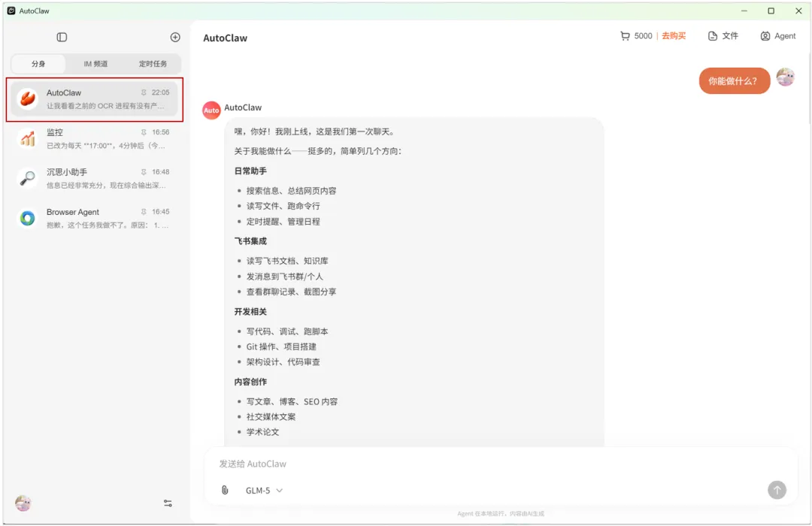This screenshot has width=812, height=526.
Task: Open the Browser Agent conversation
Action: tap(94, 219)
